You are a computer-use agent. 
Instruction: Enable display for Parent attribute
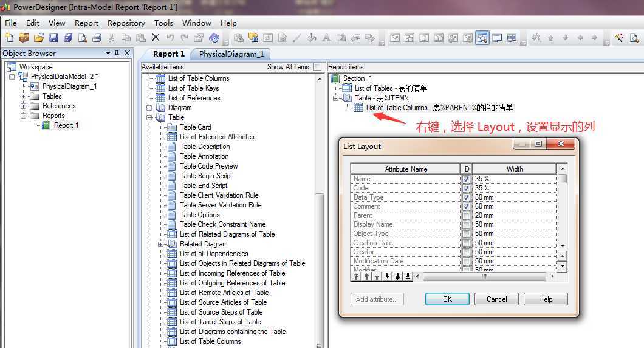coord(466,215)
